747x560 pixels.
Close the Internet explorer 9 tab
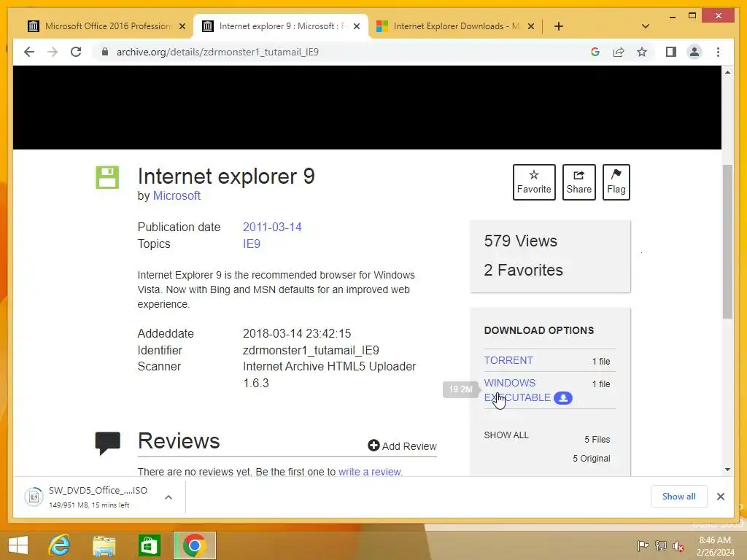click(356, 26)
